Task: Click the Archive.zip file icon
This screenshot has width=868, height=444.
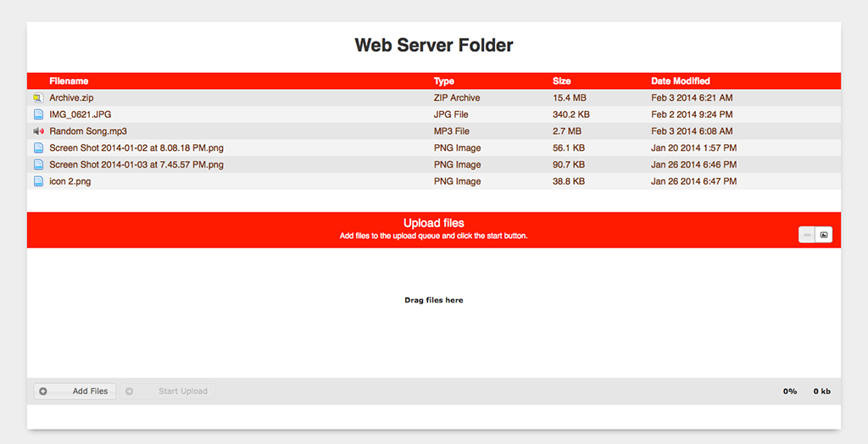Action: click(38, 98)
